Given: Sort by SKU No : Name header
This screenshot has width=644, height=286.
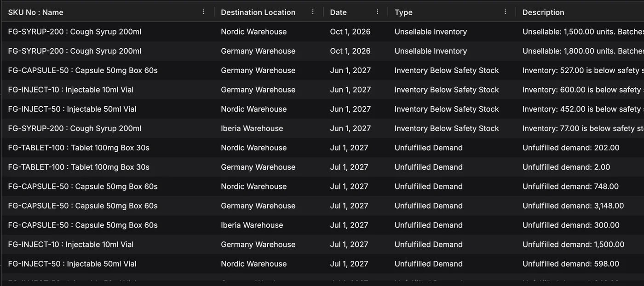Looking at the screenshot, I should point(36,12).
